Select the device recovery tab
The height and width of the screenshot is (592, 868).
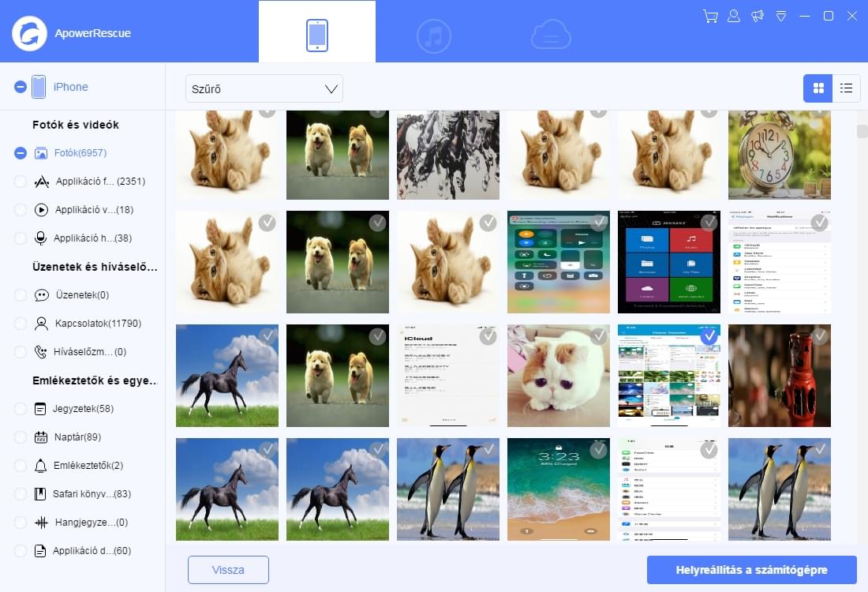pos(317,36)
